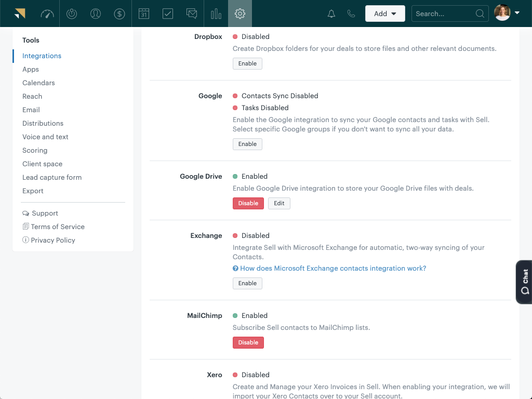Click the Terms of Service document icon

25,227
